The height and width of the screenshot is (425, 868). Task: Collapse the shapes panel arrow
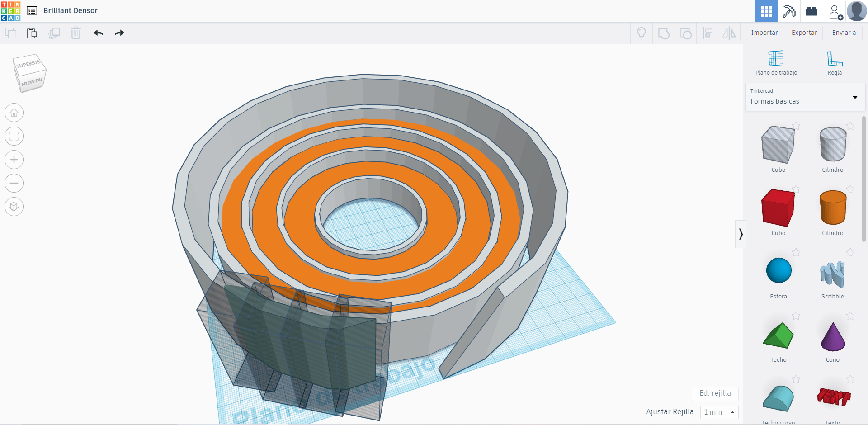[740, 234]
